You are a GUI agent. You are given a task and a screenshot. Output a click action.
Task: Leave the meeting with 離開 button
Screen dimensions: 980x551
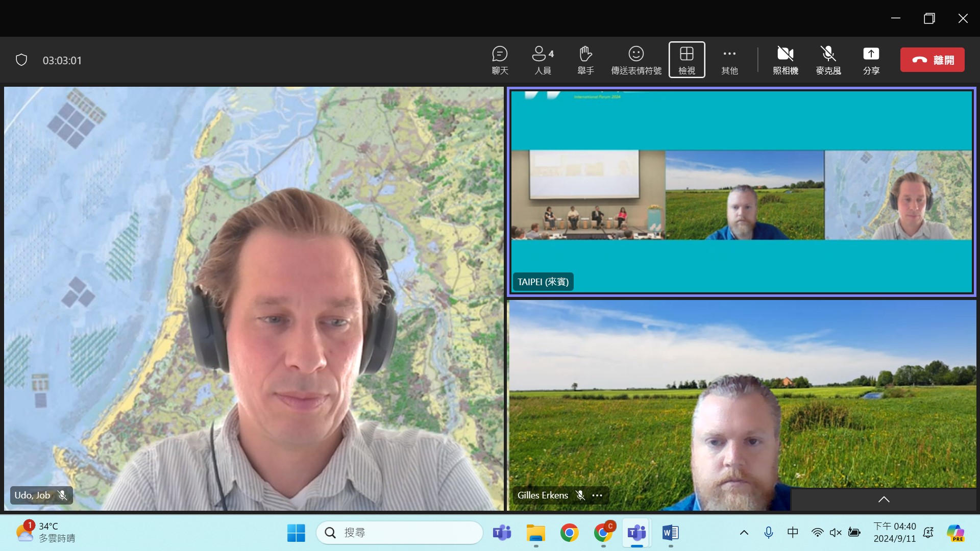pyautogui.click(x=932, y=60)
